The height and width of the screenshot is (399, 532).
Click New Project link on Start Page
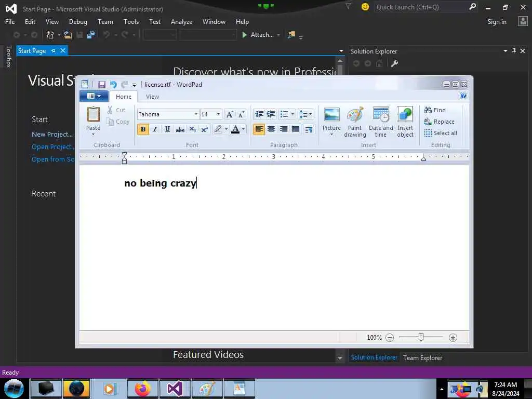coord(52,135)
